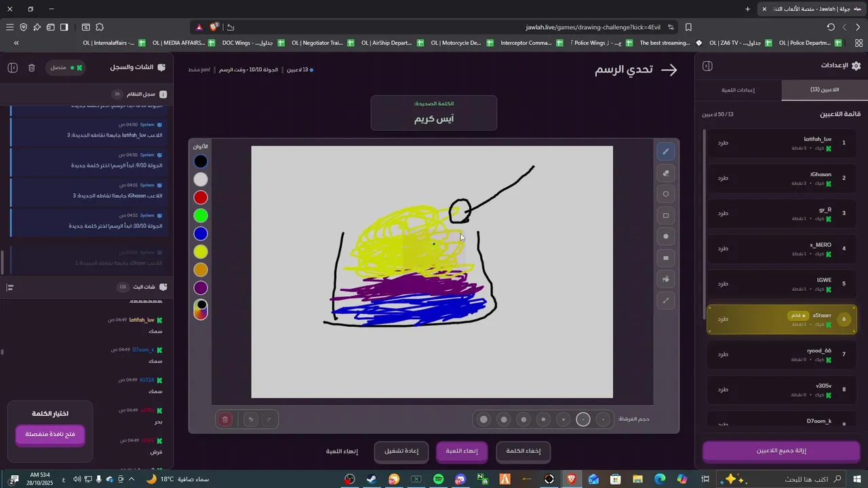Click فتح نافذة منفصلة open separate window

pos(50,434)
